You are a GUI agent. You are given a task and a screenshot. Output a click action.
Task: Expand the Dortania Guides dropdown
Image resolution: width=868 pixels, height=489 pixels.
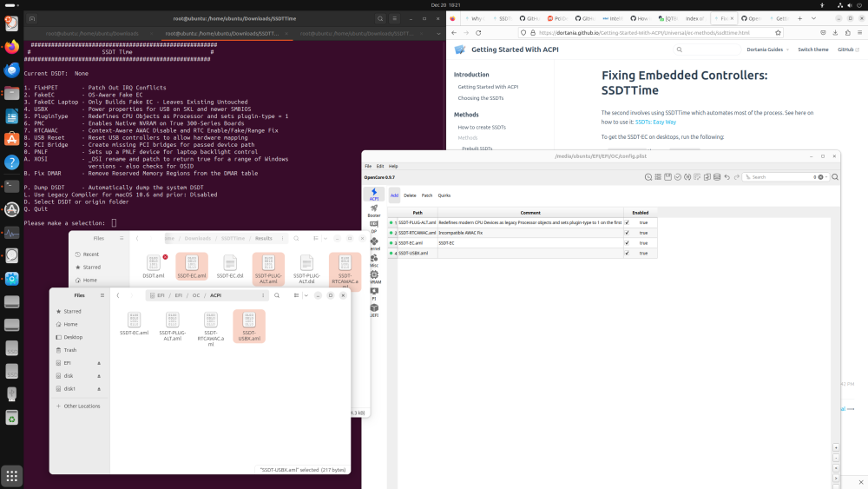(767, 50)
